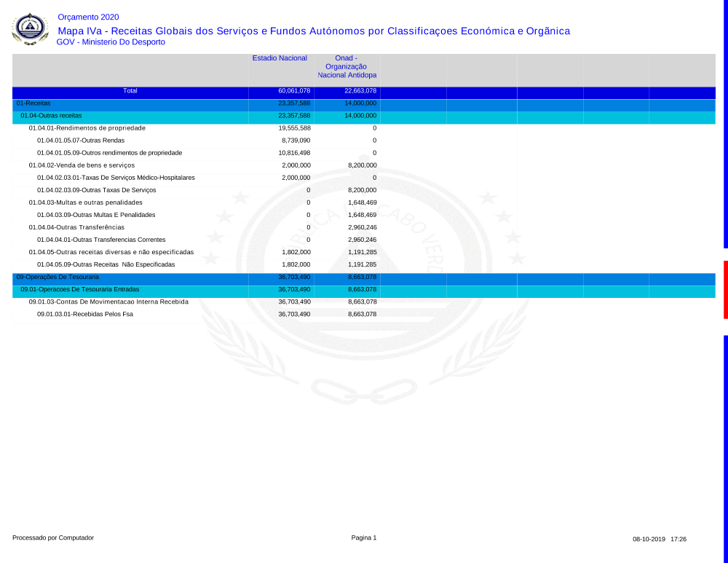Click the 09-Operações De Tesouraria row

(58, 277)
